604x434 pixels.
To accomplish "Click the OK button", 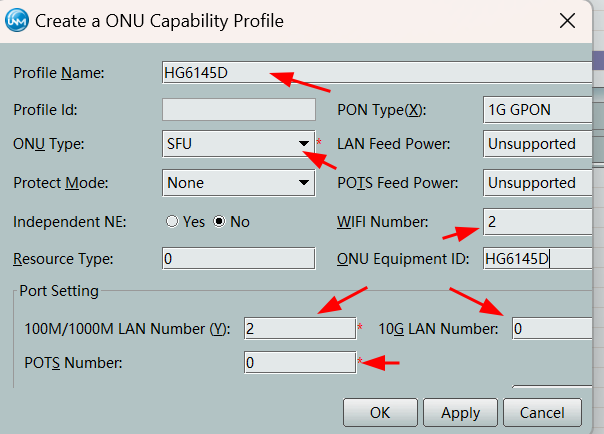I will tap(380, 412).
